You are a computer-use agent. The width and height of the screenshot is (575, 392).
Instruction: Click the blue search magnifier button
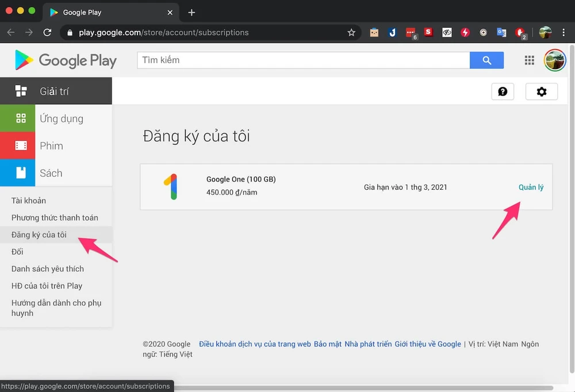point(486,60)
